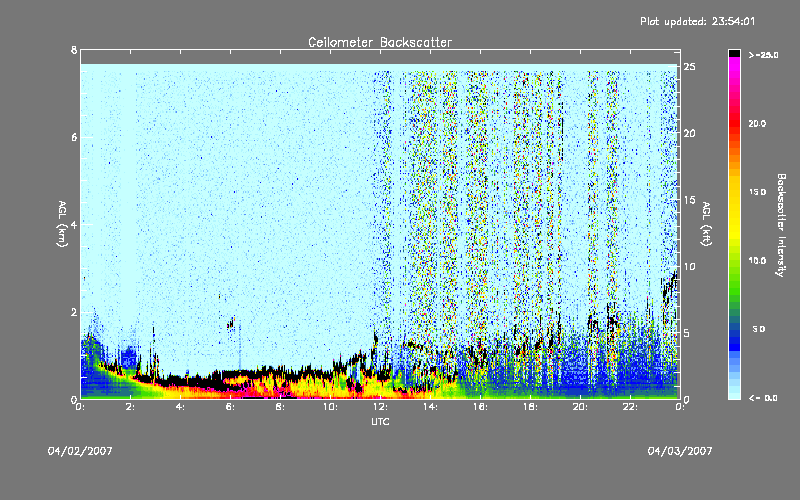Image resolution: width=800 pixels, height=500 pixels.
Task: Click the right 'AGL (kft)' axis label
Action: pyautogui.click(x=706, y=224)
